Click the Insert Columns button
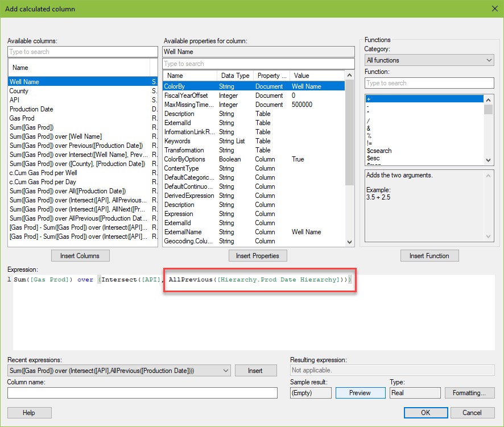The image size is (504, 427). [x=80, y=256]
